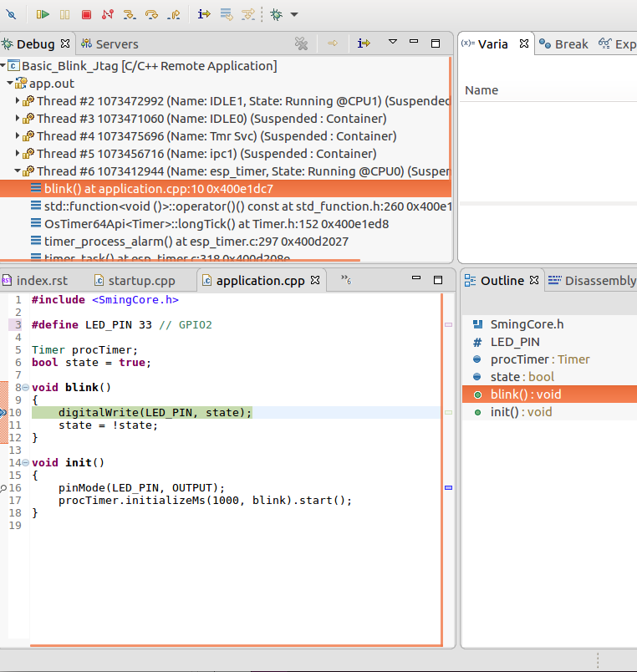The width and height of the screenshot is (637, 672).
Task: Click the Suspend (pause) button
Action: (64, 14)
